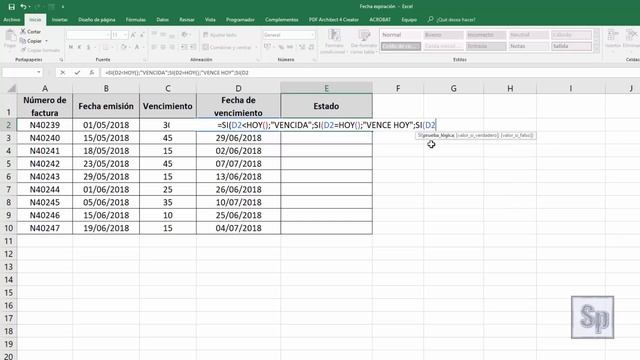Screen dimensions: 640x360
Task: Click the select-all corner triangle
Action: pos(11,88)
